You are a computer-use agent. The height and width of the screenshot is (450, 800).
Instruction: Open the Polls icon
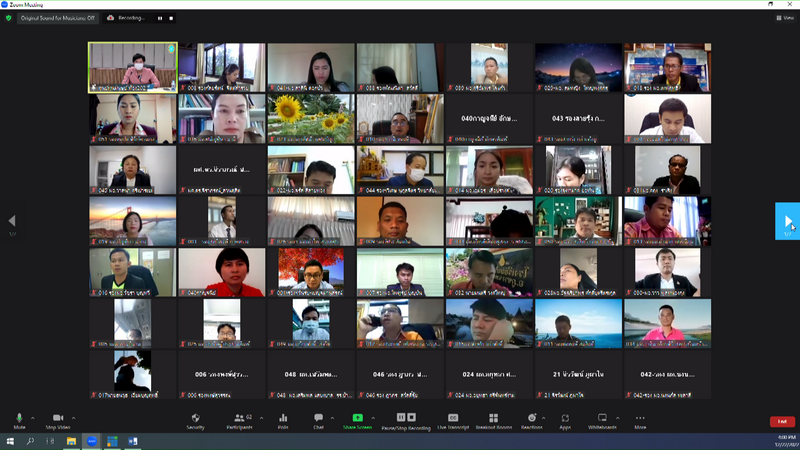pyautogui.click(x=283, y=418)
